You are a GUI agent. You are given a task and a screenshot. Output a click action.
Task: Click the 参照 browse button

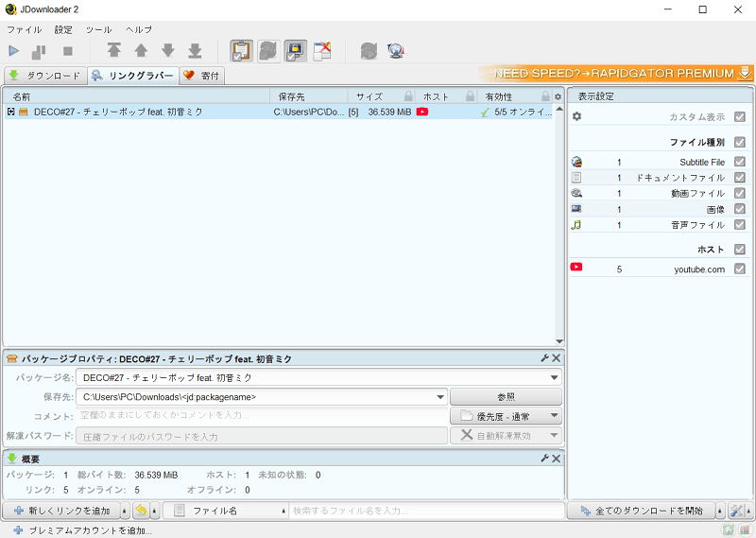506,397
